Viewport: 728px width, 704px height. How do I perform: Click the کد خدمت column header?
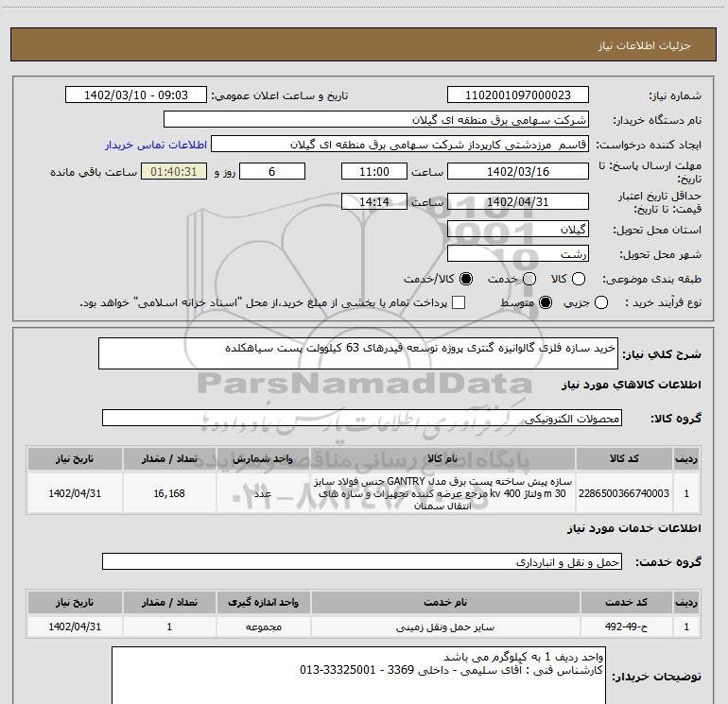626,602
